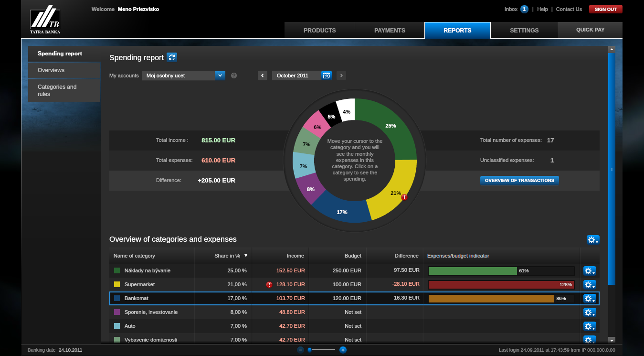Click the red warning icon on pie chart

click(x=404, y=197)
